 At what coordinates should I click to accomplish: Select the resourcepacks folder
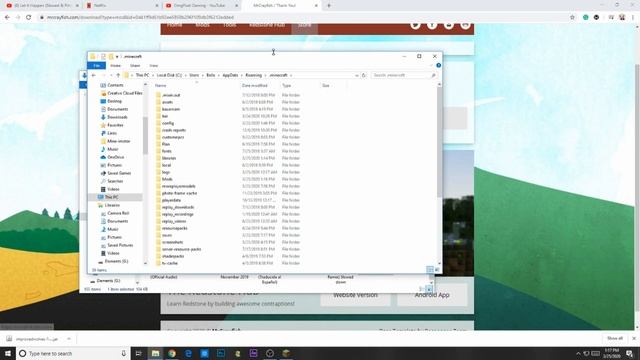175,228
